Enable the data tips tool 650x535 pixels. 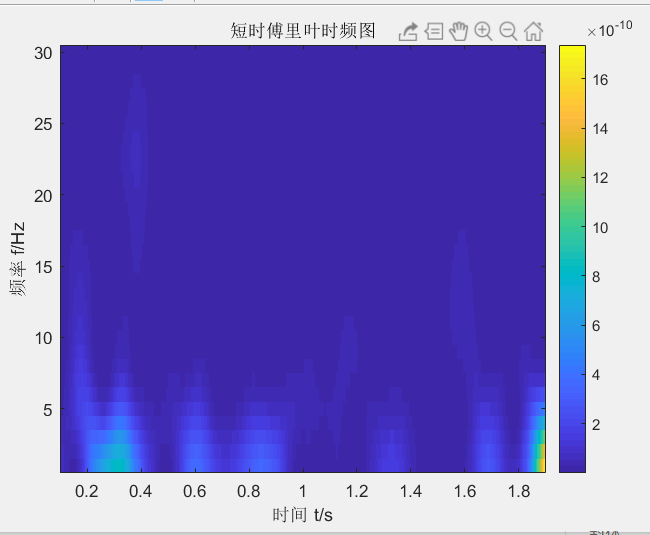(x=434, y=31)
